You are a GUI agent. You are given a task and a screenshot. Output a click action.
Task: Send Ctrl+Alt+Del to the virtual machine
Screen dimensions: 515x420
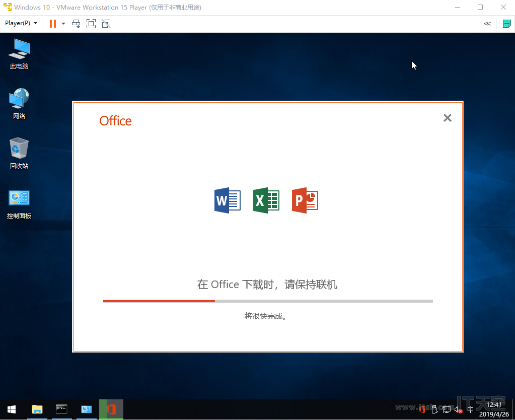[76, 24]
